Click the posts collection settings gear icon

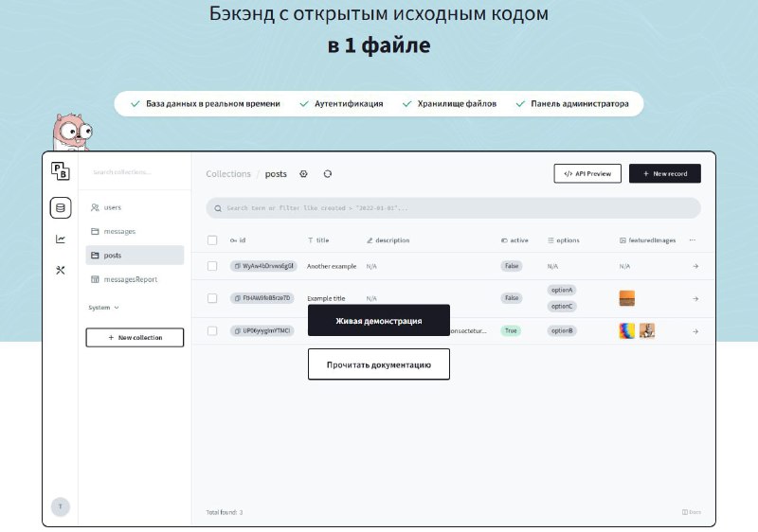303,174
